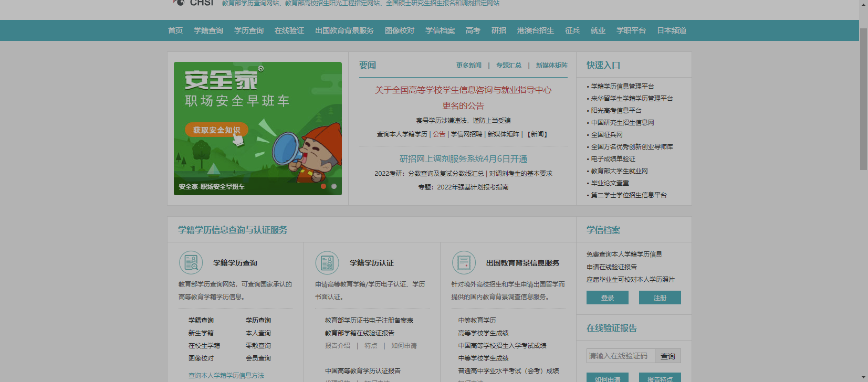The image size is (868, 382).
Task: Open 中国高等学校招生入学考试成绩 link
Action: pyautogui.click(x=503, y=346)
